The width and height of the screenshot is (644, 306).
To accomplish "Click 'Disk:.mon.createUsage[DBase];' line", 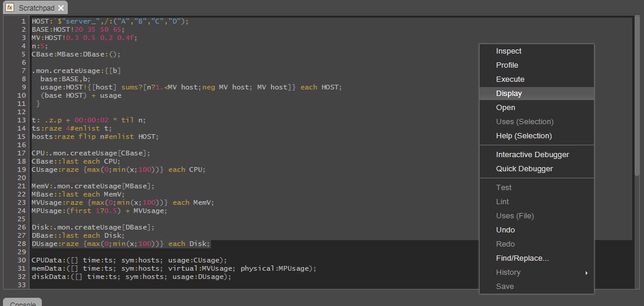I will click(93, 227).
